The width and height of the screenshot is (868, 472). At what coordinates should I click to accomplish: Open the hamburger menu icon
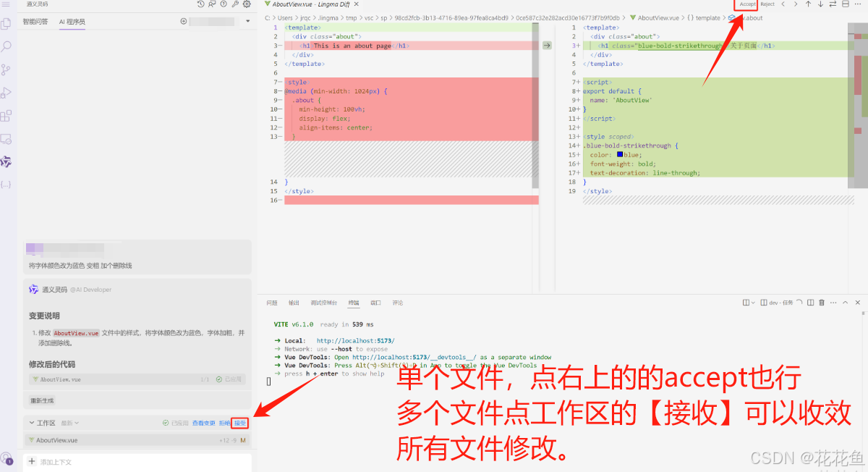(6, 4)
